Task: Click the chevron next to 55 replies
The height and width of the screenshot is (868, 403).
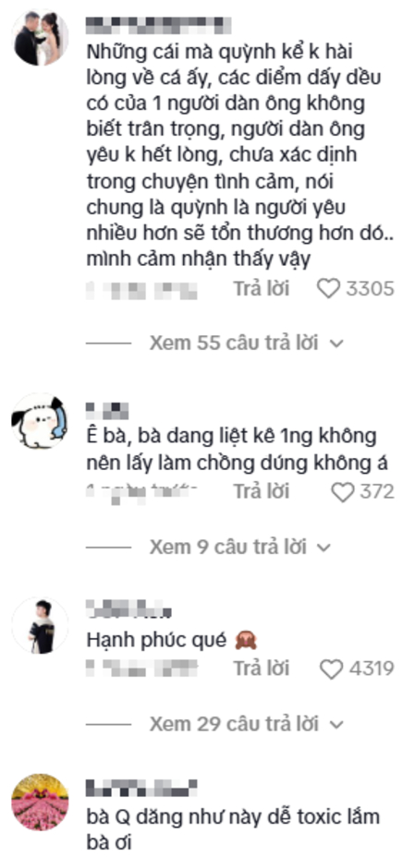Action: pyautogui.click(x=336, y=344)
